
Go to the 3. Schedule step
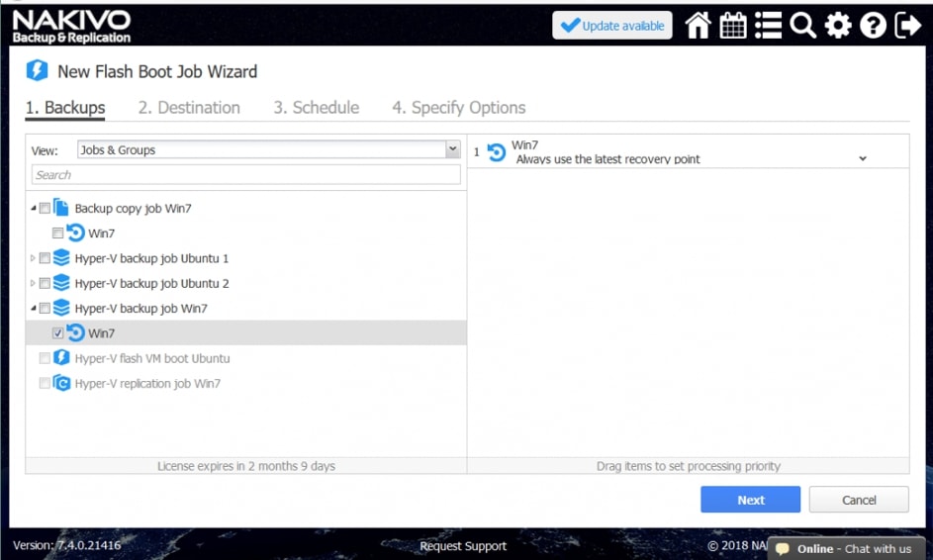316,108
